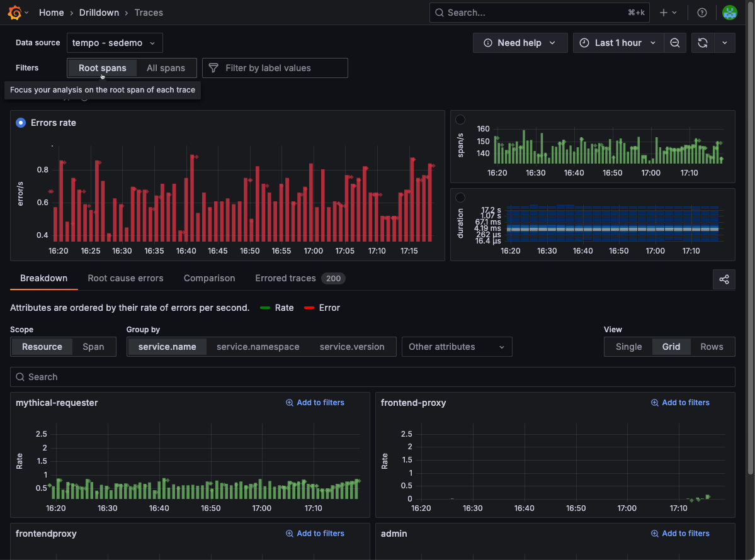Click the Drilldown breadcrumb link
This screenshot has width=755, height=560.
point(98,13)
